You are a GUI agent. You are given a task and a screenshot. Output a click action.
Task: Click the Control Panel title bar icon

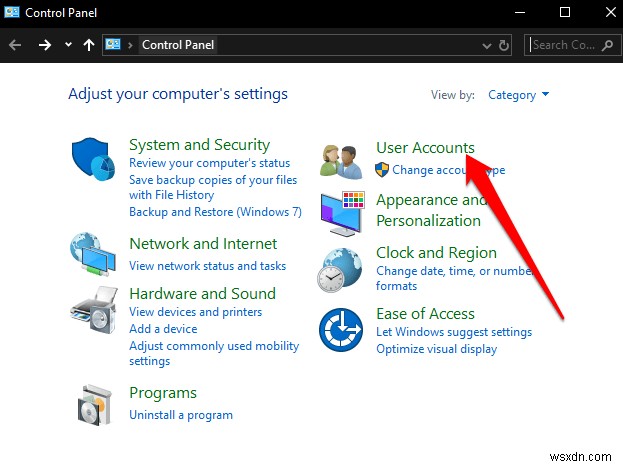(12, 12)
